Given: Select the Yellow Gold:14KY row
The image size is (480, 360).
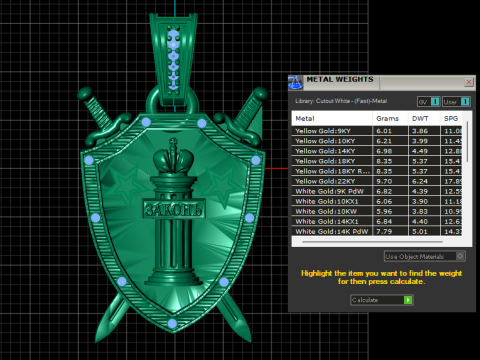Looking at the screenshot, I should click(x=377, y=151).
